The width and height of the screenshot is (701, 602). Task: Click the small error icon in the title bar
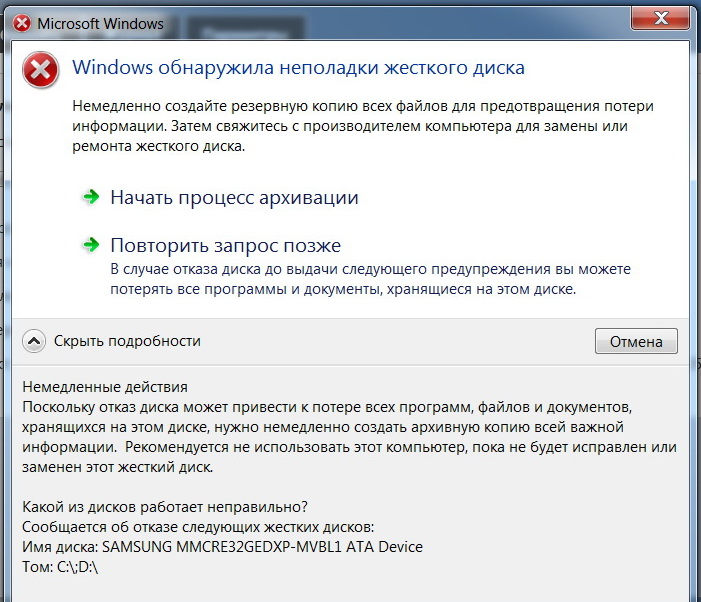tap(22, 22)
